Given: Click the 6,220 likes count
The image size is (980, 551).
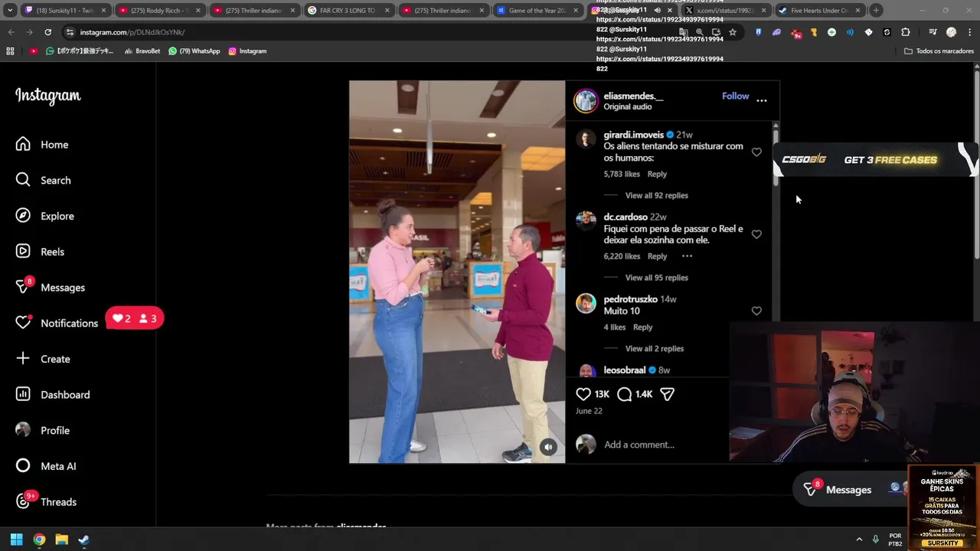Looking at the screenshot, I should coord(622,256).
